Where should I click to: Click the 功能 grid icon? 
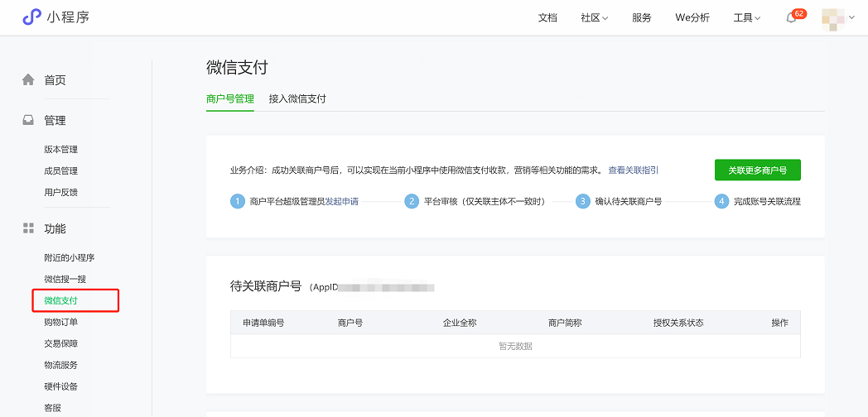(27, 228)
